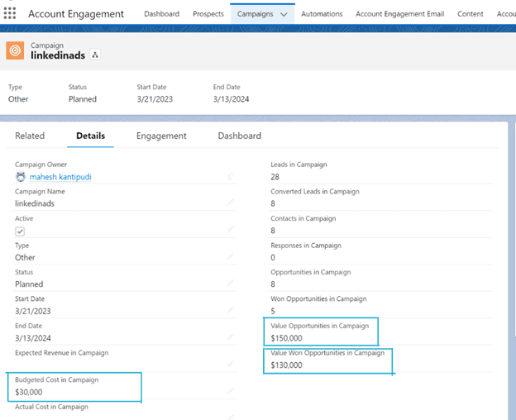The height and width of the screenshot is (420, 516).
Task: Click the pencil icon on the Status row
Action: (x=230, y=284)
